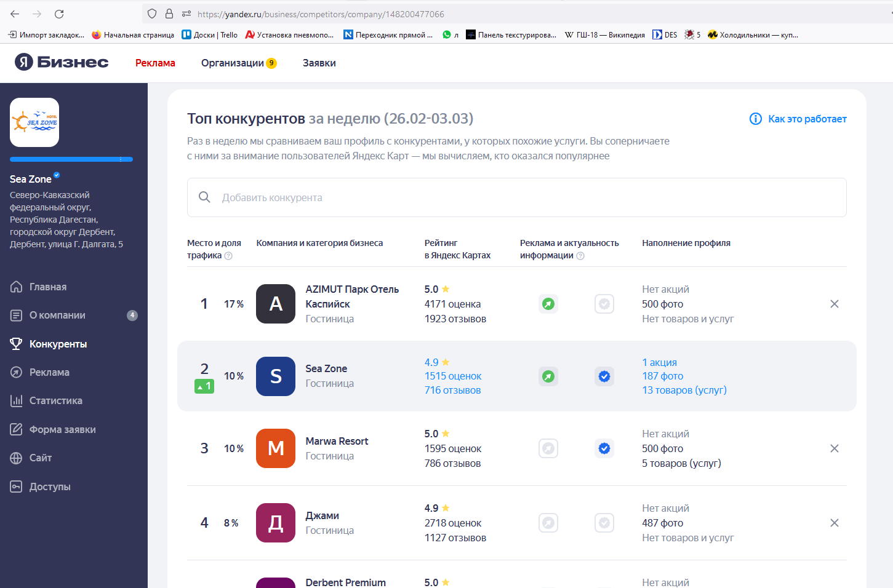Click the Firefox reload page button
893x588 pixels.
[59, 14]
